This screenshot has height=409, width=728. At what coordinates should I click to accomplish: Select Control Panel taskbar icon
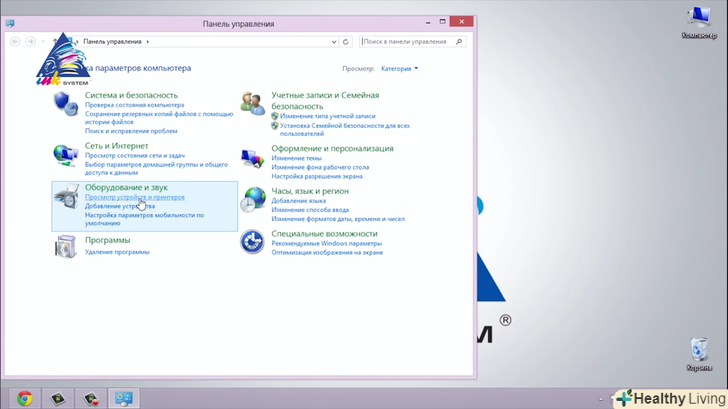(x=124, y=398)
